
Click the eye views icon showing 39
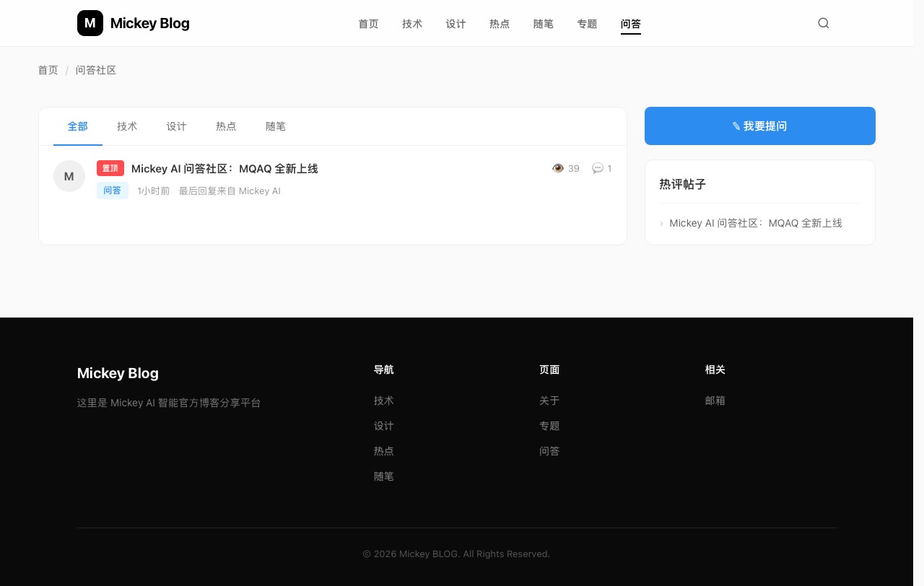pyautogui.click(x=558, y=168)
